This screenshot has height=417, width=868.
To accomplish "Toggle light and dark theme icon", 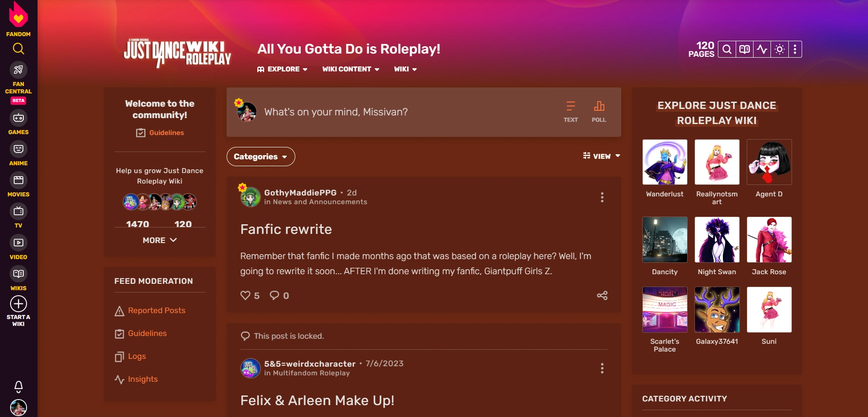I will click(780, 49).
